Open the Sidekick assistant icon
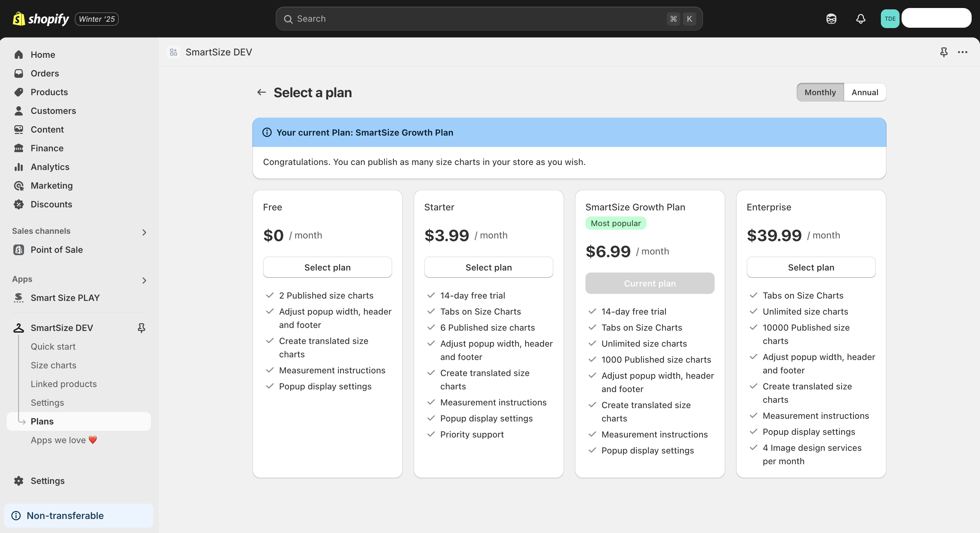Image resolution: width=980 pixels, height=533 pixels. (x=831, y=19)
